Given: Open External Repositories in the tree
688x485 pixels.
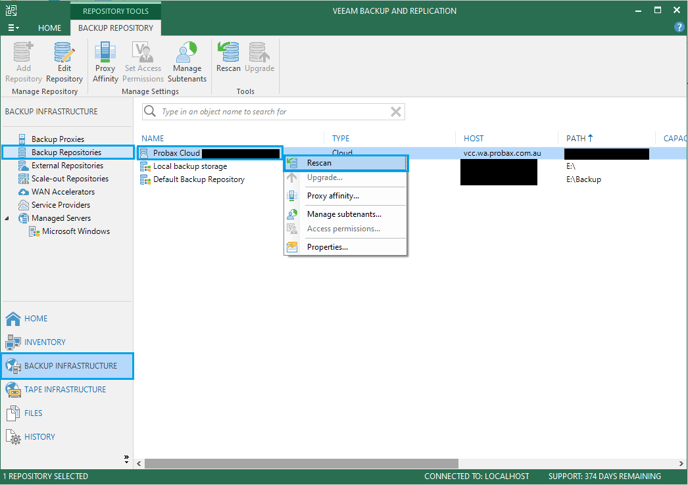Looking at the screenshot, I should (67, 165).
